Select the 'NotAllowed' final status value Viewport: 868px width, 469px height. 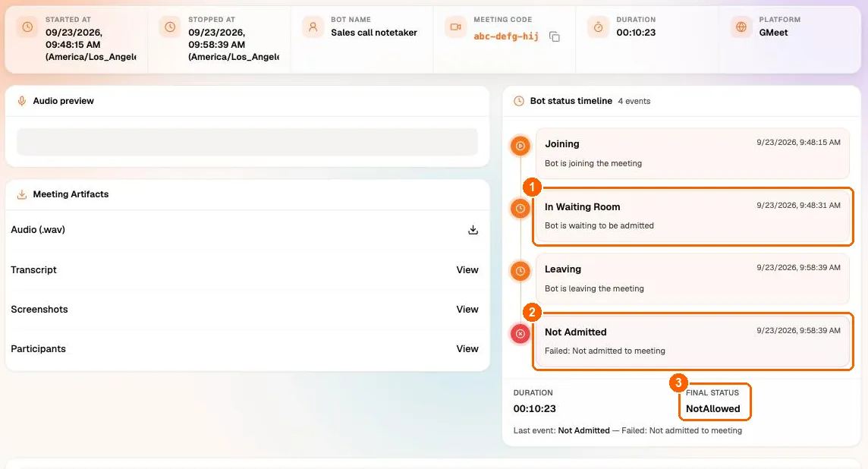(x=713, y=408)
